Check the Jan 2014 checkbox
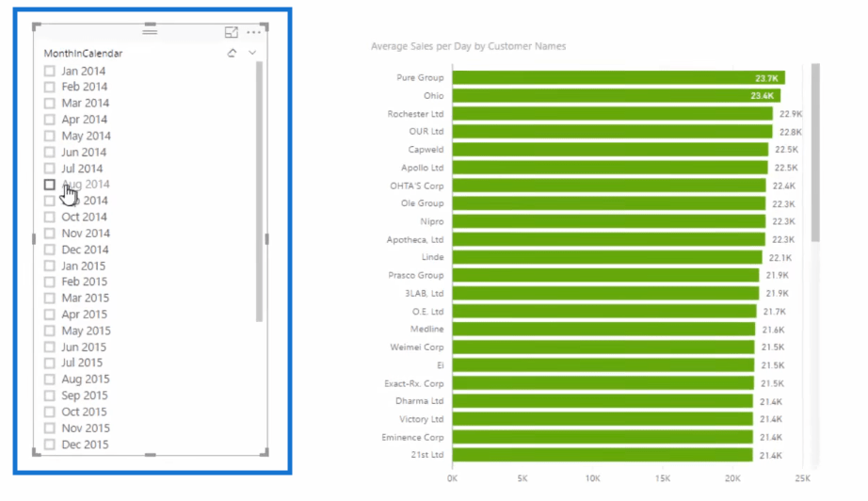 pos(50,71)
